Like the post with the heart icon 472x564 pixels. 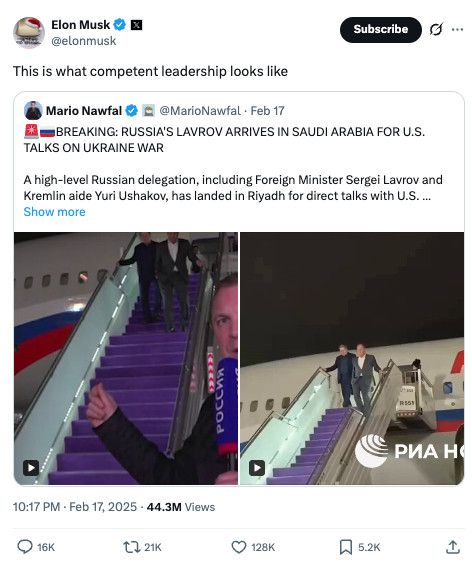click(239, 547)
